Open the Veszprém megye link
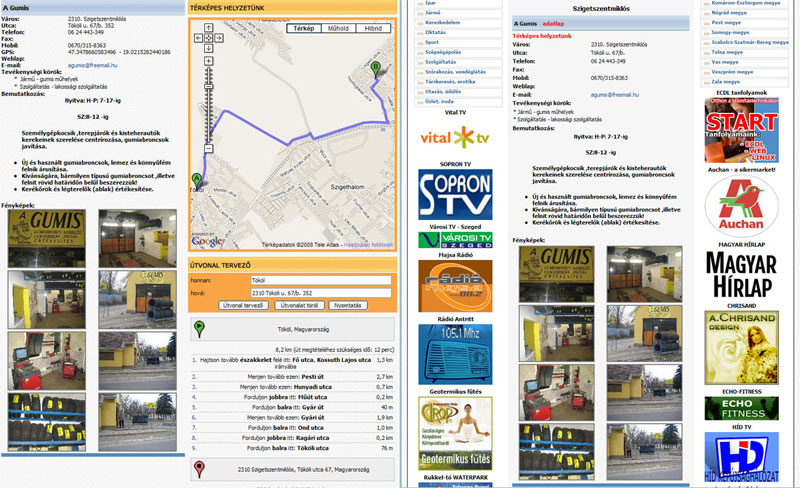The image size is (800, 488). [732, 72]
